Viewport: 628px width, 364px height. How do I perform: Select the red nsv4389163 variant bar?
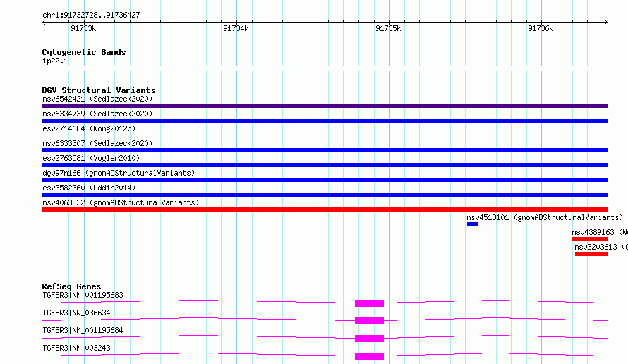pyautogui.click(x=590, y=239)
